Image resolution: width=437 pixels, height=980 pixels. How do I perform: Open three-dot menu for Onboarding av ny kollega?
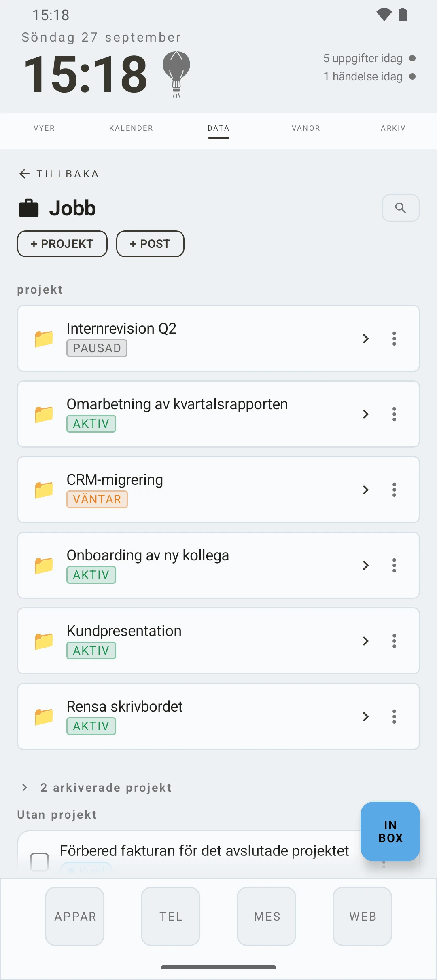394,565
